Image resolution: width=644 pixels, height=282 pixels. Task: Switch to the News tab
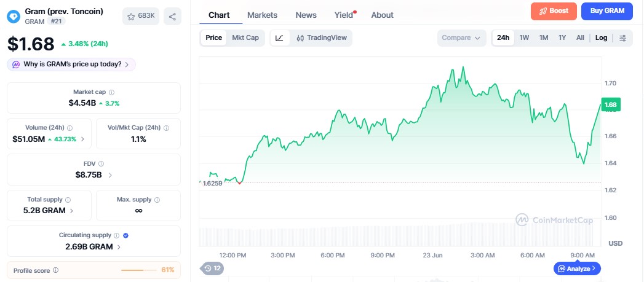click(306, 15)
